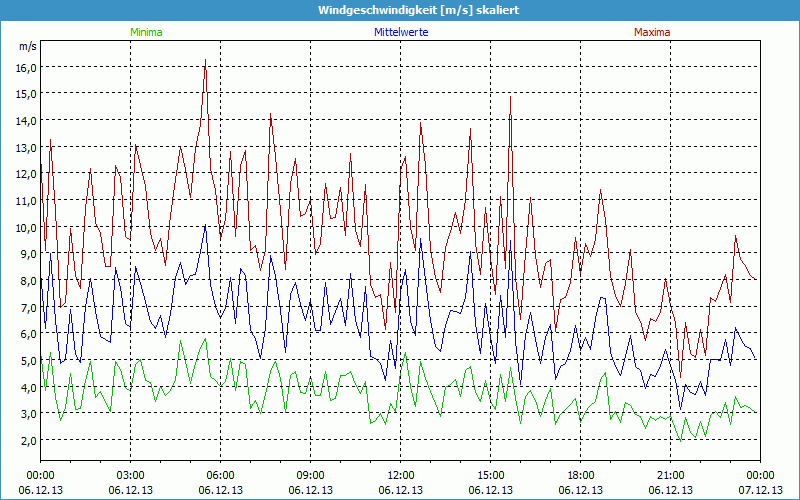
Task: Click the 5,0 y-axis value
Action: click(30, 361)
